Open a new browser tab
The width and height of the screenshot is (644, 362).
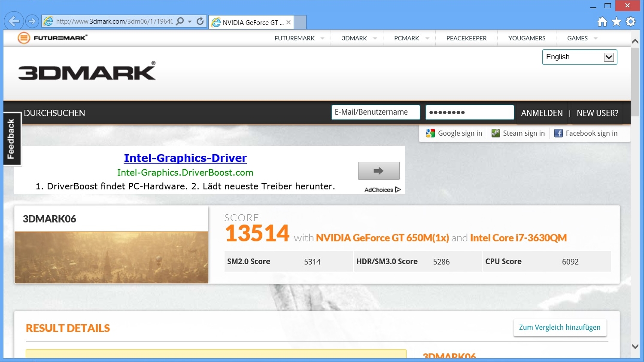click(300, 22)
